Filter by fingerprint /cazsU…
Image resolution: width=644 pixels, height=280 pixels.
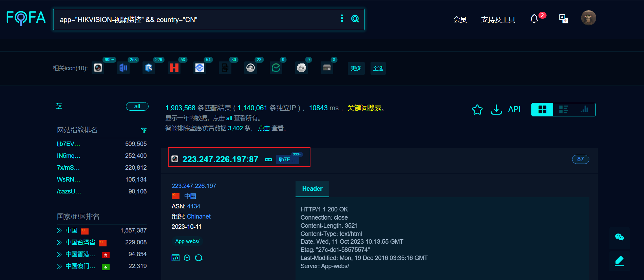(x=69, y=191)
